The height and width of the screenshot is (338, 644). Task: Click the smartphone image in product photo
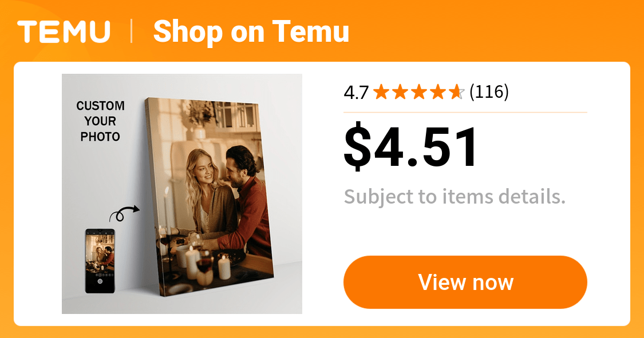coord(100,261)
